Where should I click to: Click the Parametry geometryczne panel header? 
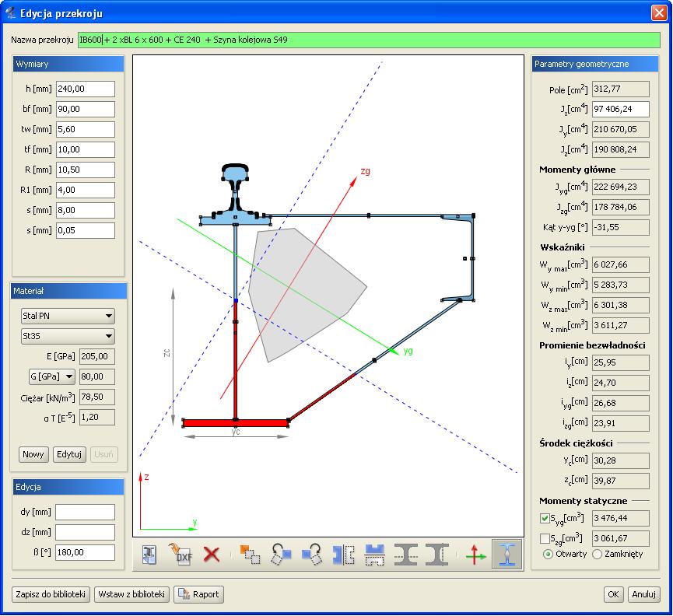(x=594, y=64)
